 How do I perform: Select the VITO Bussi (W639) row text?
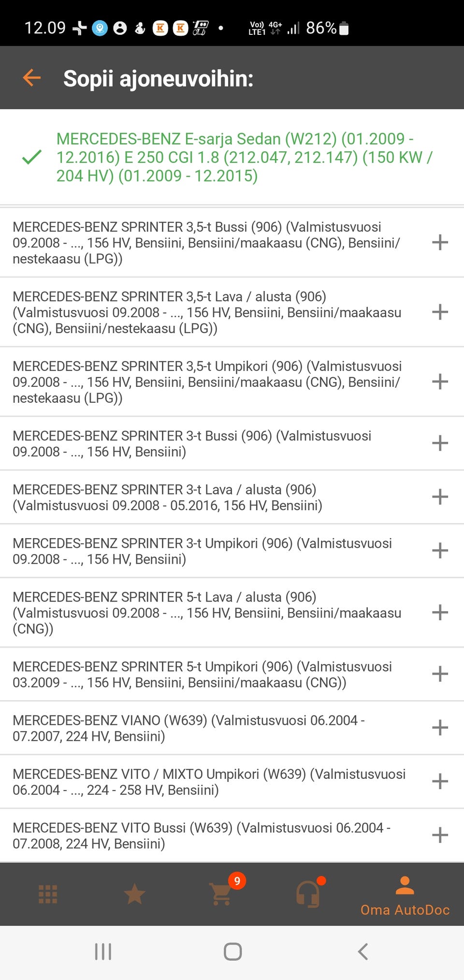point(202,835)
